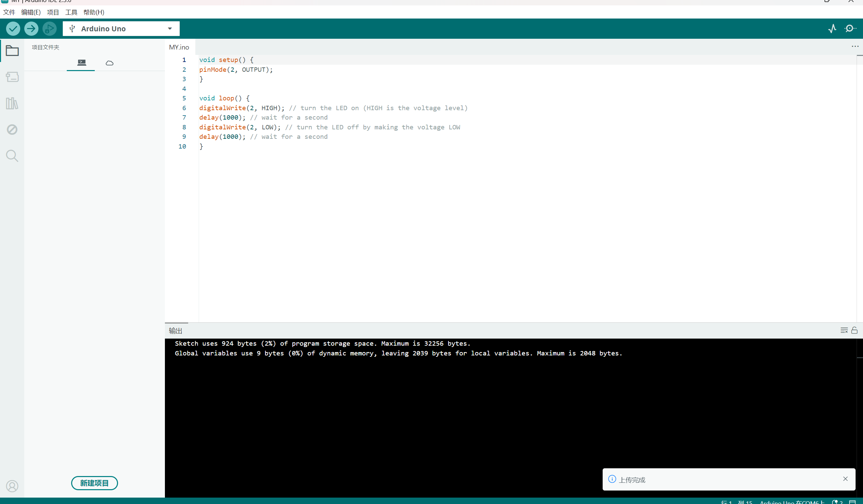Click the 新建项目 button
Screen dimensions: 863x504
[x=94, y=483]
